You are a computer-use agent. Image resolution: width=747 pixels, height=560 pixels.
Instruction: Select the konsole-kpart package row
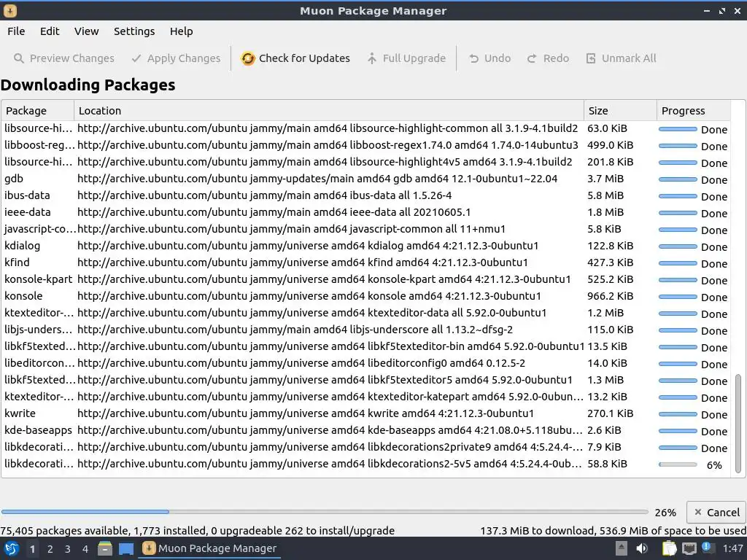(x=365, y=279)
